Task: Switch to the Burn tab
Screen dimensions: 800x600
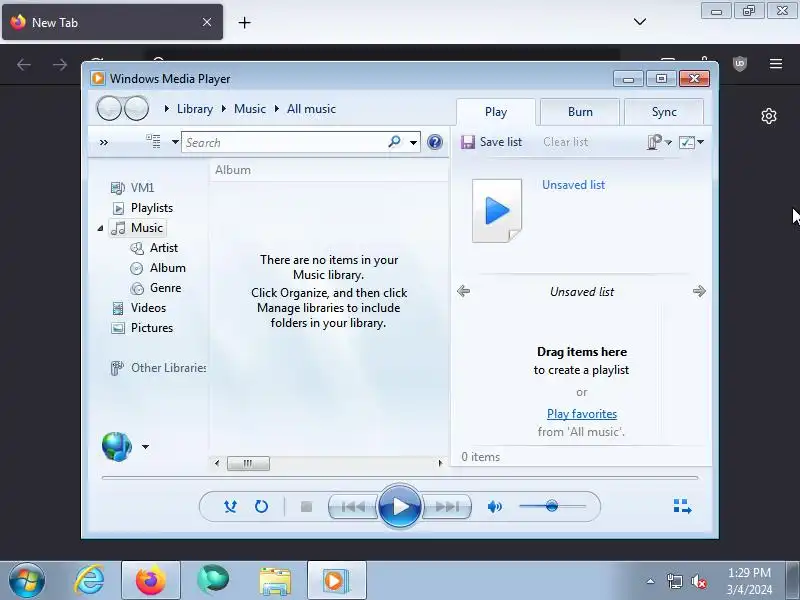Action: (x=580, y=112)
